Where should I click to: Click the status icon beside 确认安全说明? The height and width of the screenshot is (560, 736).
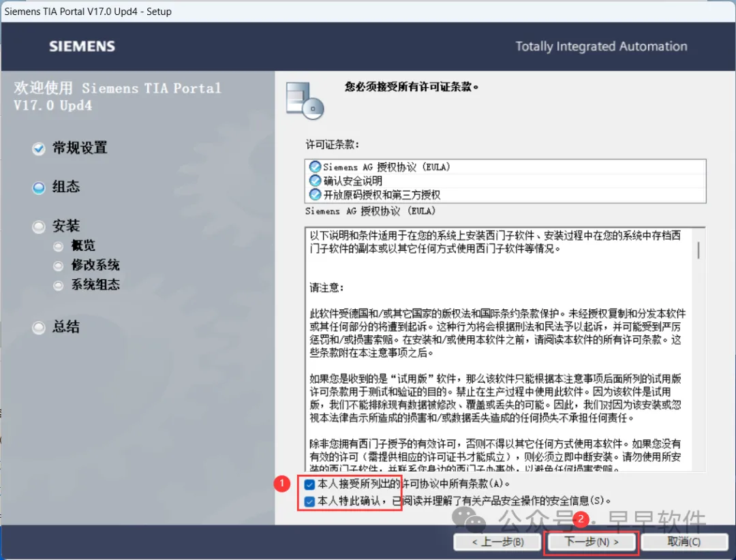(x=315, y=181)
